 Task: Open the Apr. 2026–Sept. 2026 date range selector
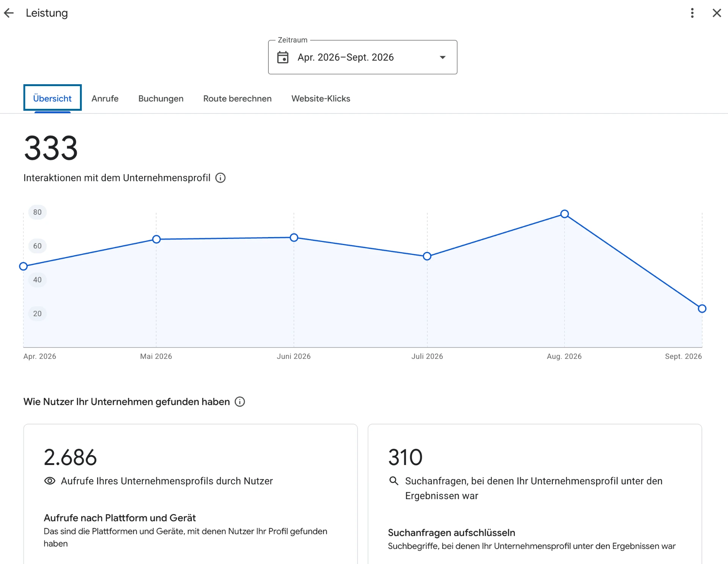(x=362, y=57)
